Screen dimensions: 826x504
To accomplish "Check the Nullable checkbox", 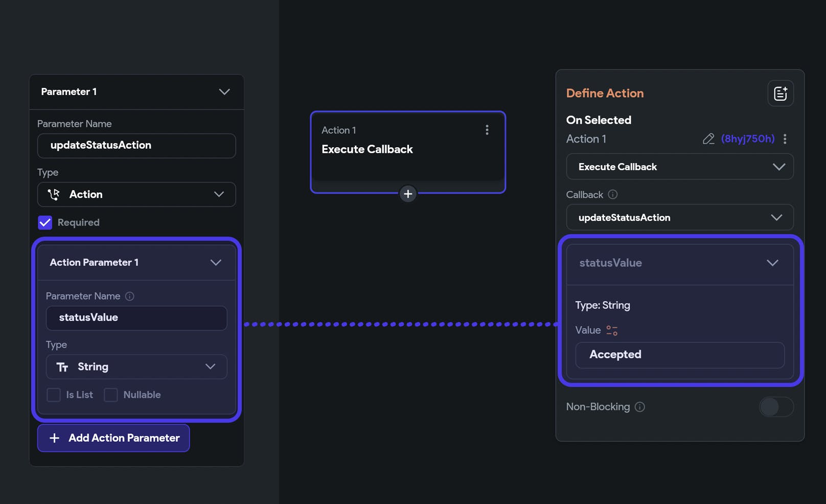I will coord(111,395).
